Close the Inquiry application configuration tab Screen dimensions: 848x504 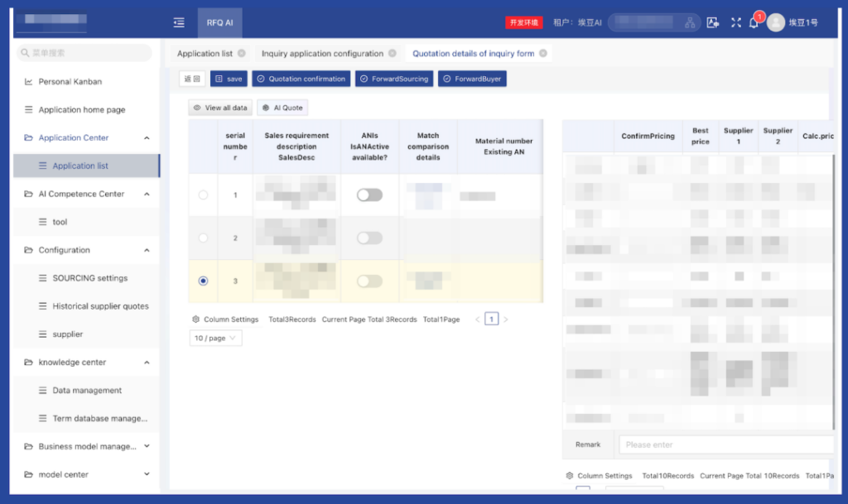pos(392,53)
